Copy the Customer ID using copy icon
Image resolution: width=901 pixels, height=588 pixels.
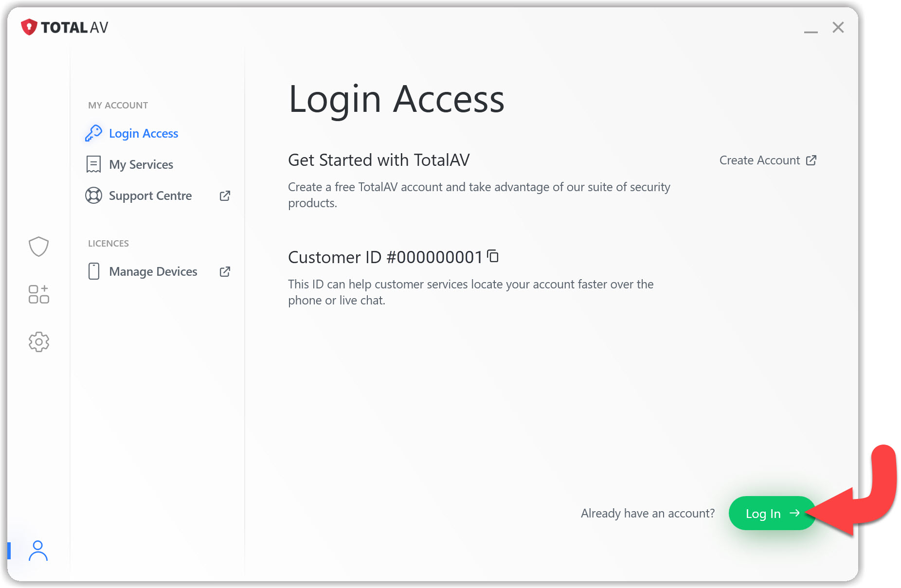[493, 256]
